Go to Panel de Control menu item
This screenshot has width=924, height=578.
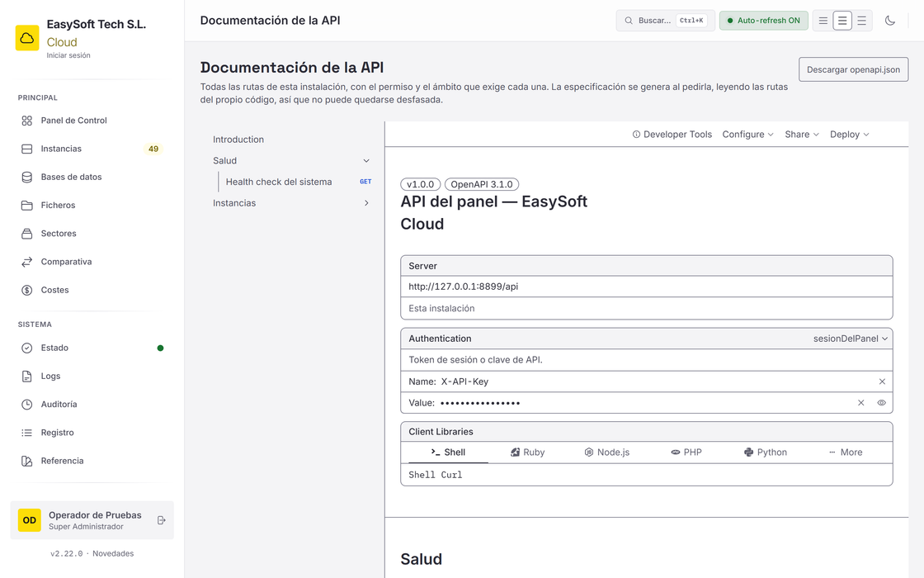click(92, 121)
